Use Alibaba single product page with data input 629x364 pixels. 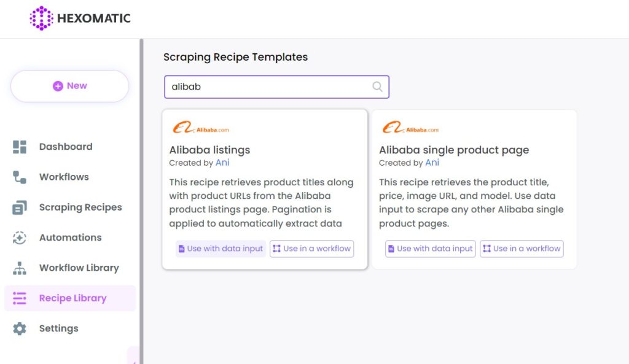click(431, 249)
